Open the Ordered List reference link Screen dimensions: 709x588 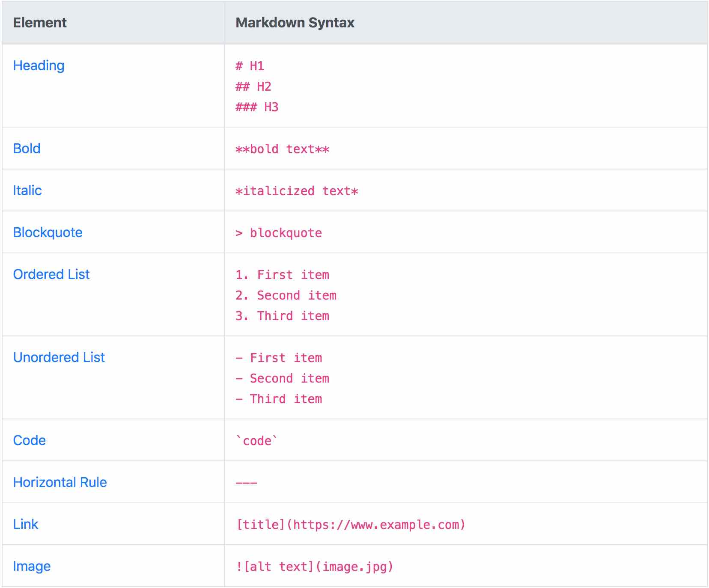(51, 274)
